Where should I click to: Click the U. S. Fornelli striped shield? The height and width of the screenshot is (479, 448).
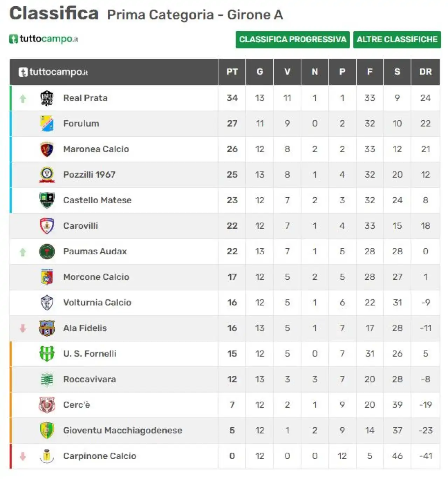(x=47, y=353)
